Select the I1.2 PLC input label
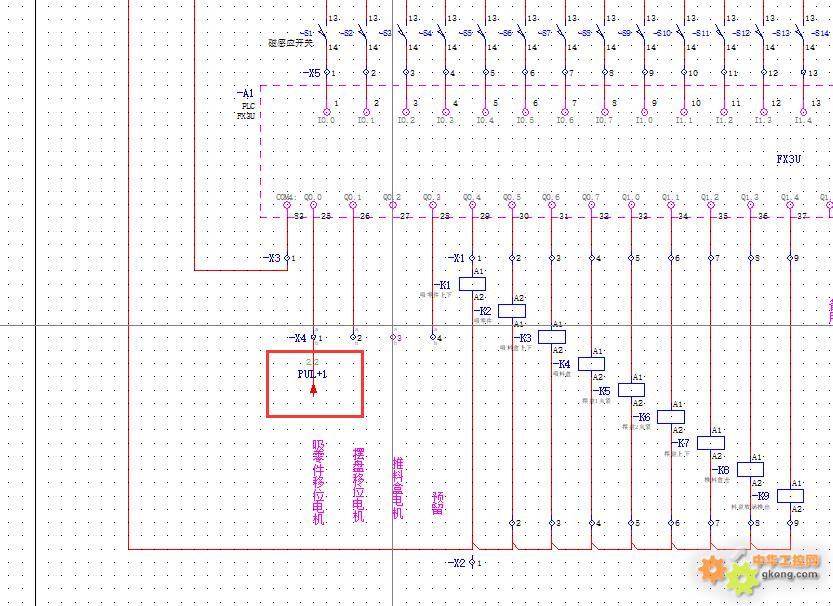Image resolution: width=833 pixels, height=606 pixels. click(x=724, y=121)
